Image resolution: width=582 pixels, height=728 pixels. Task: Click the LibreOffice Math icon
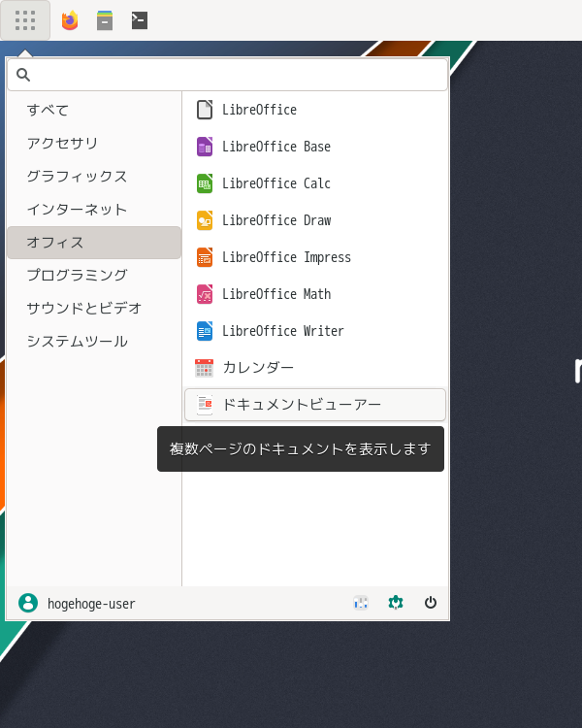click(x=205, y=294)
